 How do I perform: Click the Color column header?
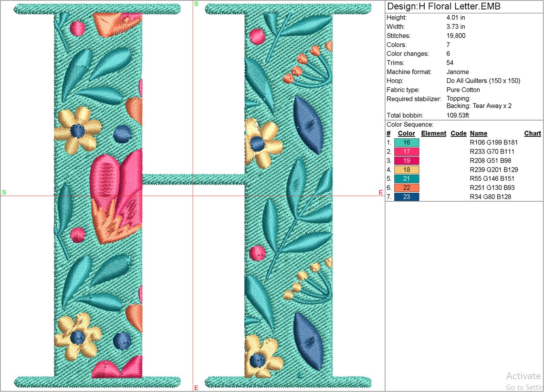[406, 133]
